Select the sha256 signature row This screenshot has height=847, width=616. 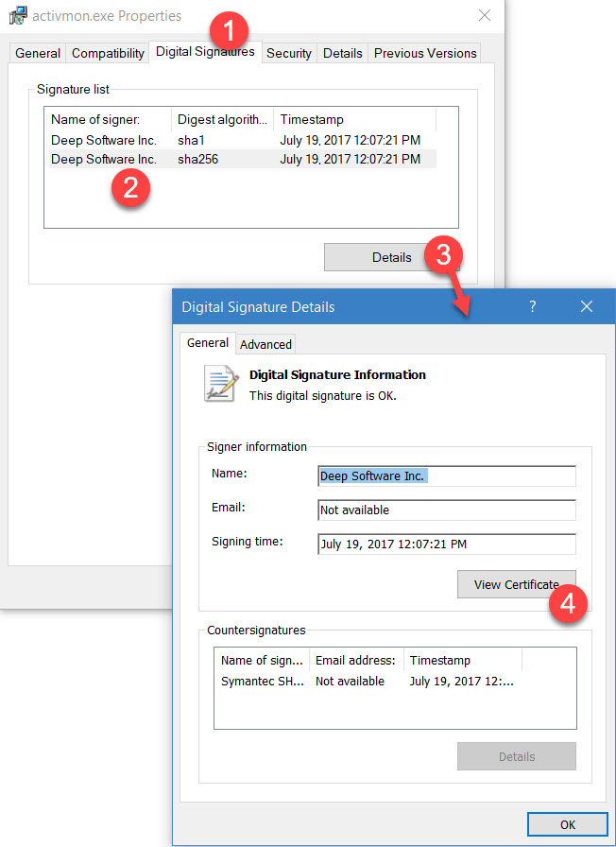click(x=243, y=160)
